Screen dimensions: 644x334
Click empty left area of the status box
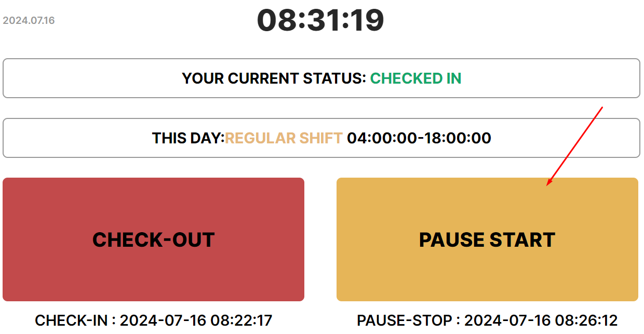point(78,78)
